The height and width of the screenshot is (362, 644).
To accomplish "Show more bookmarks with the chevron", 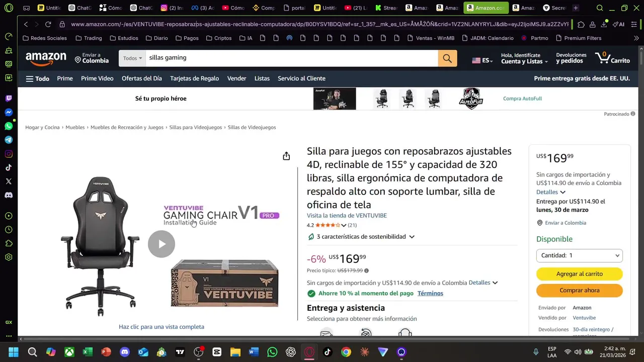I will pyautogui.click(x=636, y=38).
